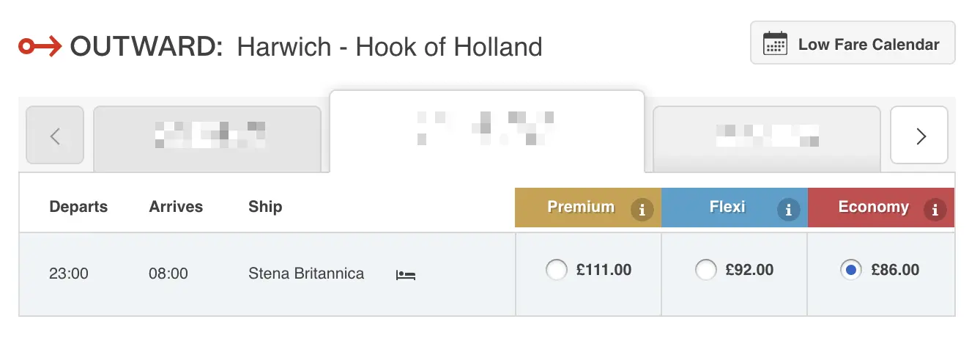Click the Economy fare info icon

click(x=934, y=210)
